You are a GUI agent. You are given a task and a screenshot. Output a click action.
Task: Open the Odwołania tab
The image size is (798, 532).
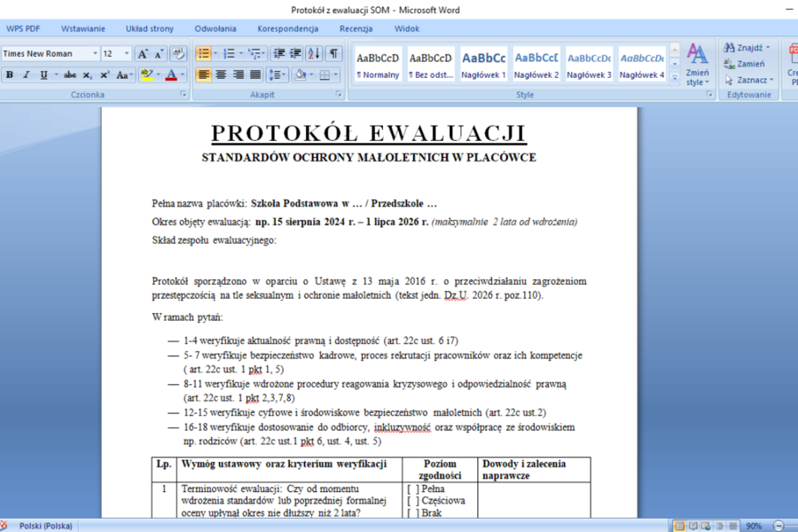[x=215, y=28]
